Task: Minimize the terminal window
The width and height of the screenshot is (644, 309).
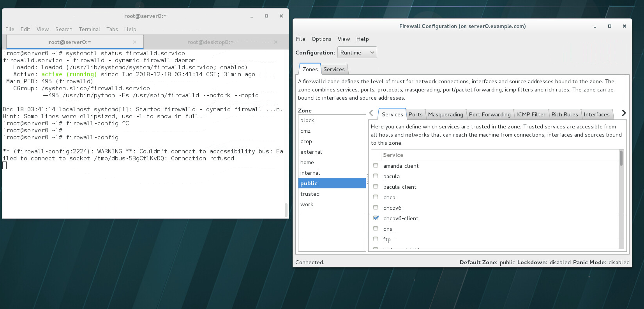Action: [x=252, y=16]
